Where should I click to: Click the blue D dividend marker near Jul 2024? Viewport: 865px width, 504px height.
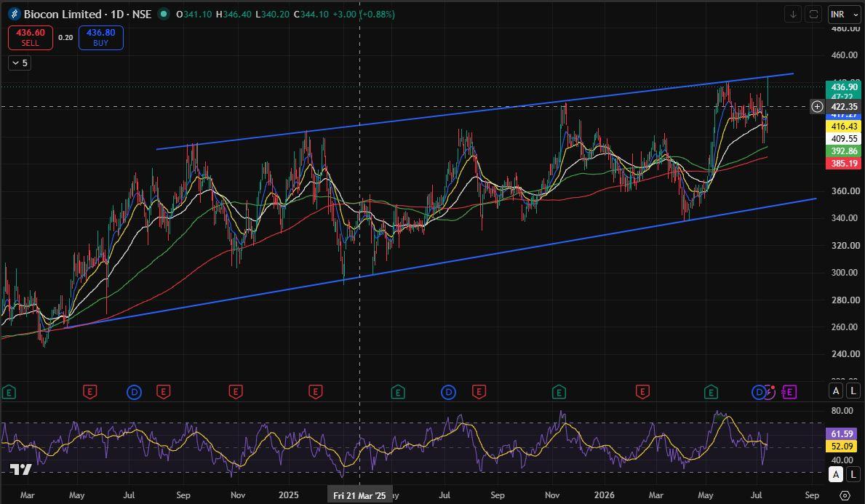(x=134, y=392)
